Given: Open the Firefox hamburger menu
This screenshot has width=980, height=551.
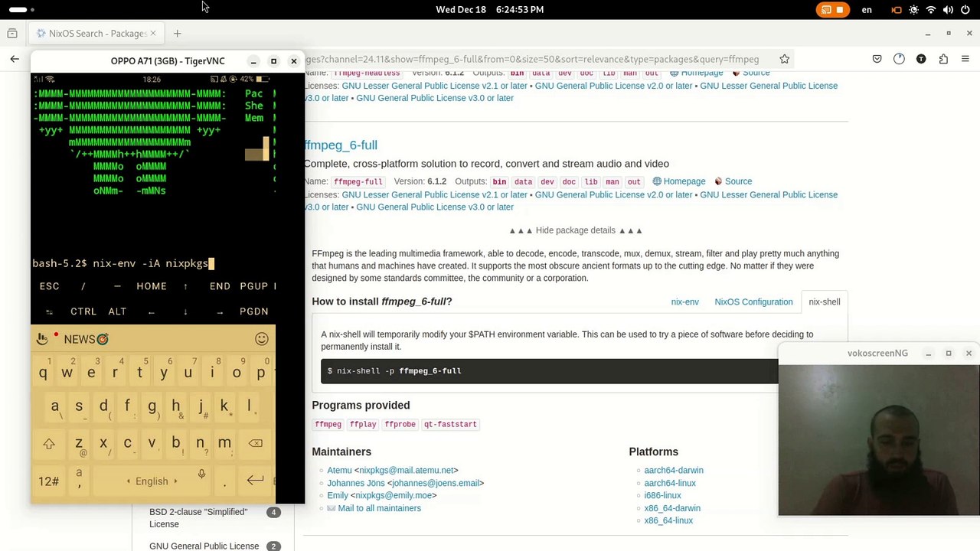Looking at the screenshot, I should tap(965, 59).
